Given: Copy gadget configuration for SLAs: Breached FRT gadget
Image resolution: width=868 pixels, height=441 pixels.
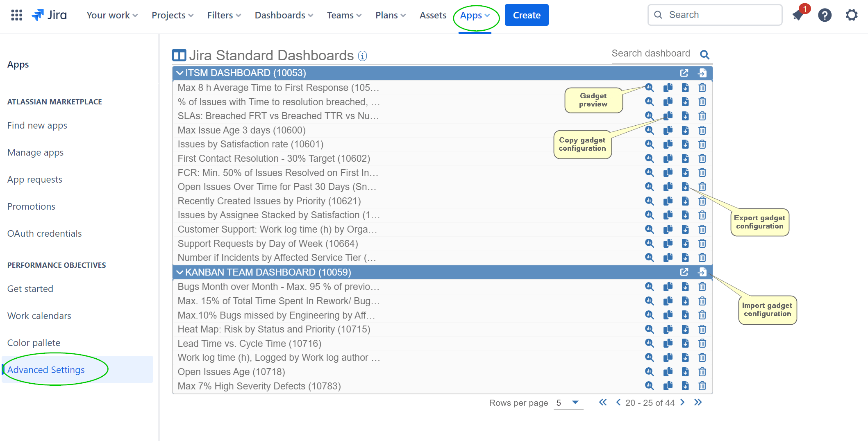Looking at the screenshot, I should 668,116.
